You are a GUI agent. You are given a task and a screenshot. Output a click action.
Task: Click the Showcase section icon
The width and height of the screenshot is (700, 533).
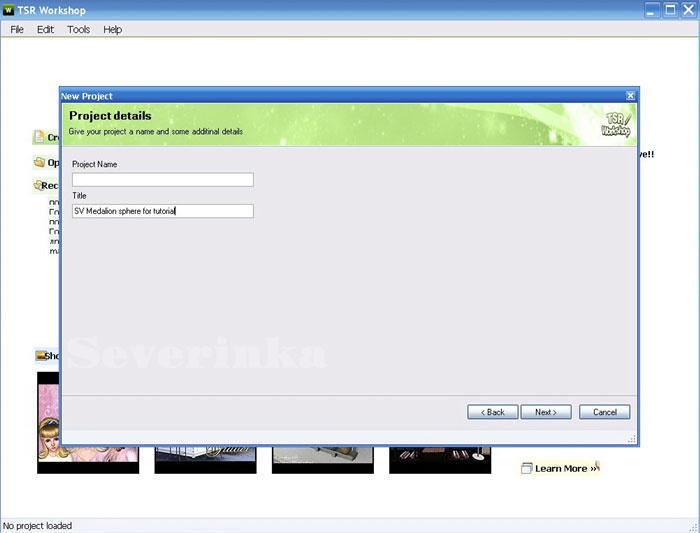pos(42,355)
